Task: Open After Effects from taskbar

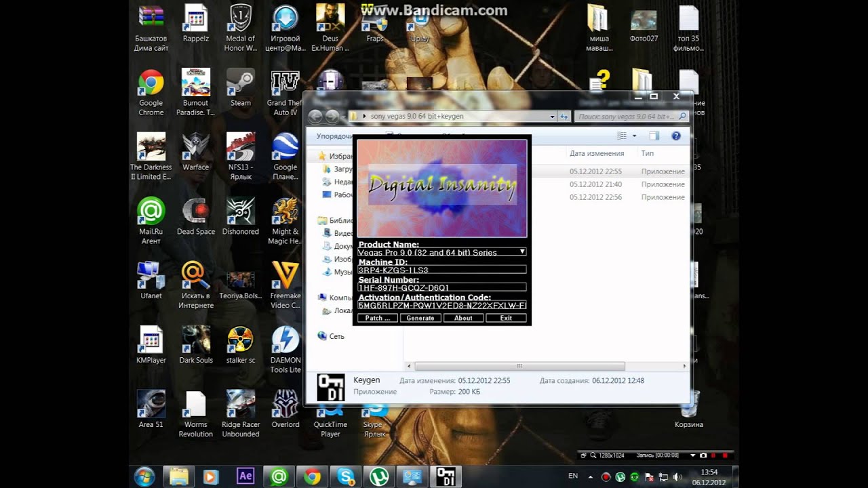Action: (245, 476)
